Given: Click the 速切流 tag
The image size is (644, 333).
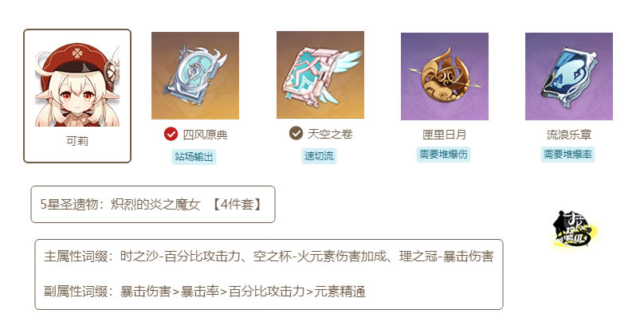Looking at the screenshot, I should [x=319, y=156].
